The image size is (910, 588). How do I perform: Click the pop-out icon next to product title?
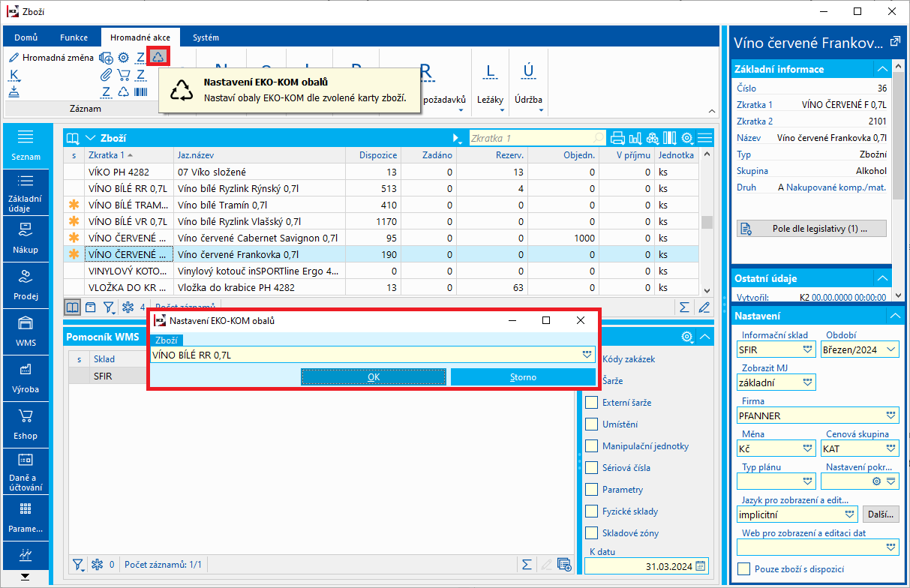click(x=894, y=43)
